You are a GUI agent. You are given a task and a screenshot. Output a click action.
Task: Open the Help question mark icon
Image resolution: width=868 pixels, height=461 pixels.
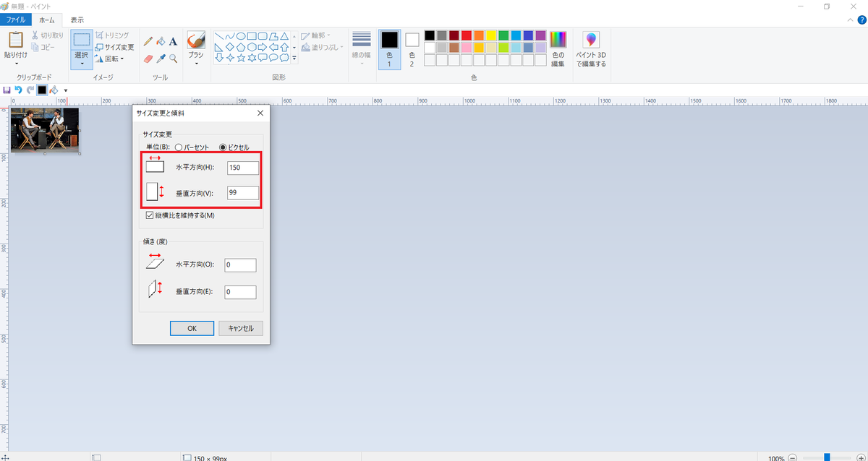(x=861, y=20)
